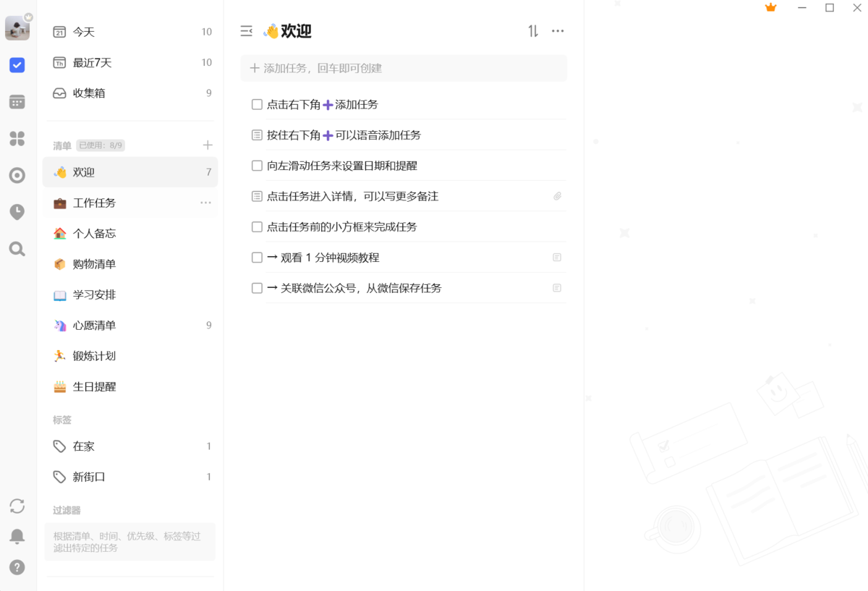Image resolution: width=868 pixels, height=591 pixels.
Task: Select the Pomodoro focus icon
Action: coord(17,175)
